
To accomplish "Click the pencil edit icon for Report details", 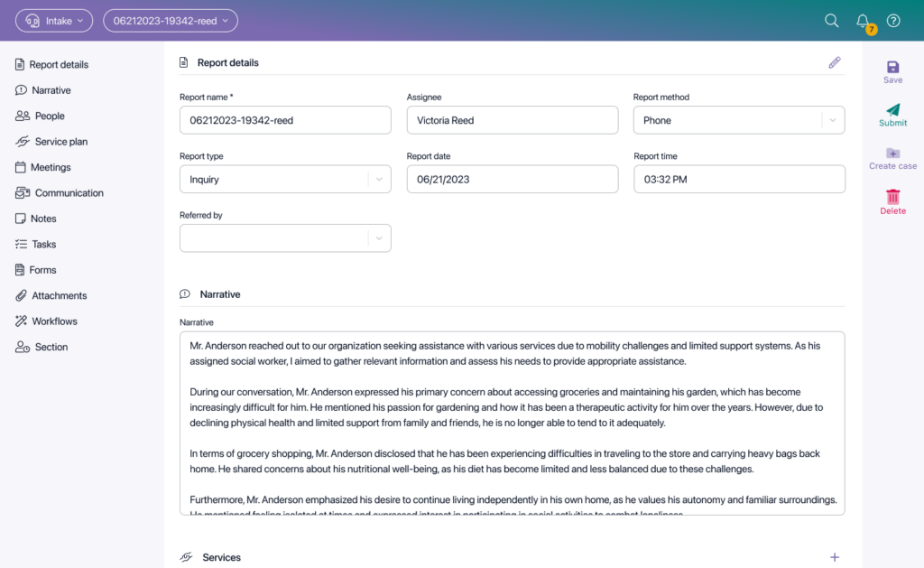I will (835, 62).
